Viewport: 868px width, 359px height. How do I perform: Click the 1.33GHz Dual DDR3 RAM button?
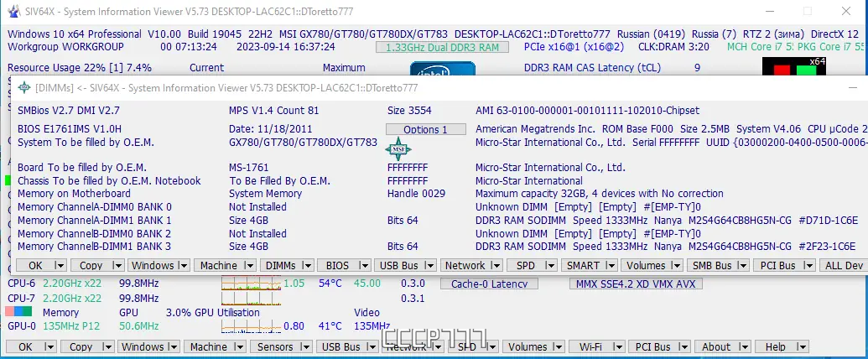click(442, 47)
